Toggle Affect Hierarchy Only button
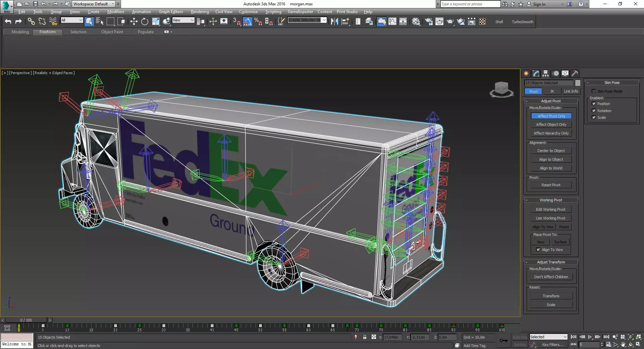 pos(551,133)
